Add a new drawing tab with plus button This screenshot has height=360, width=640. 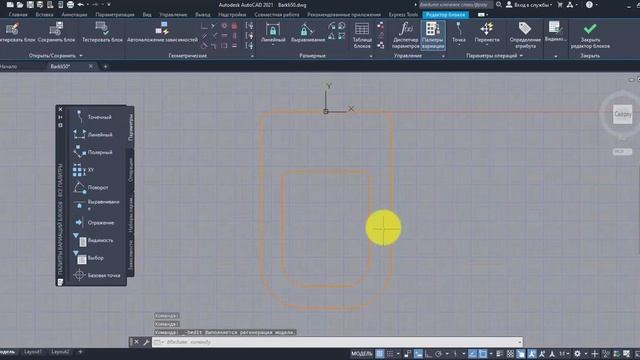pos(105,66)
